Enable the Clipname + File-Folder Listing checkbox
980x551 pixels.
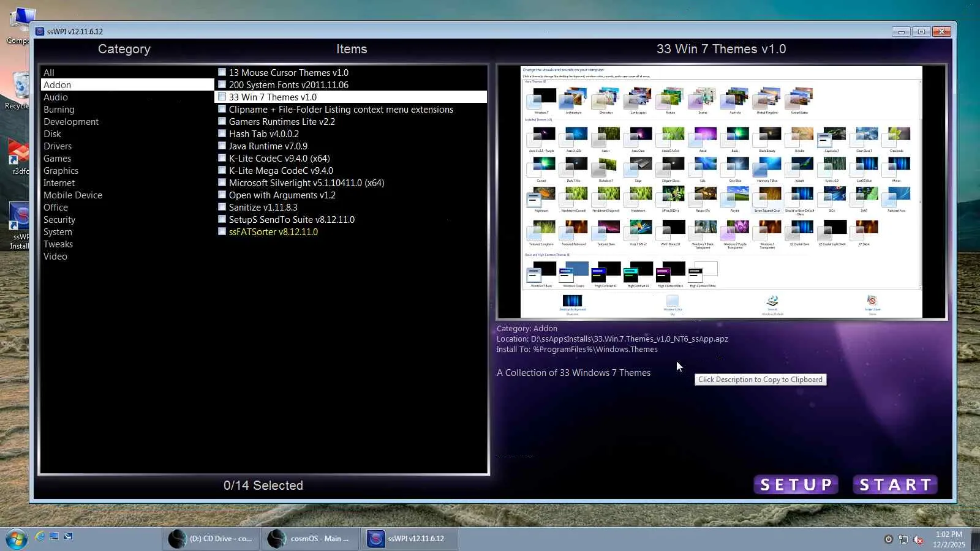pyautogui.click(x=222, y=109)
